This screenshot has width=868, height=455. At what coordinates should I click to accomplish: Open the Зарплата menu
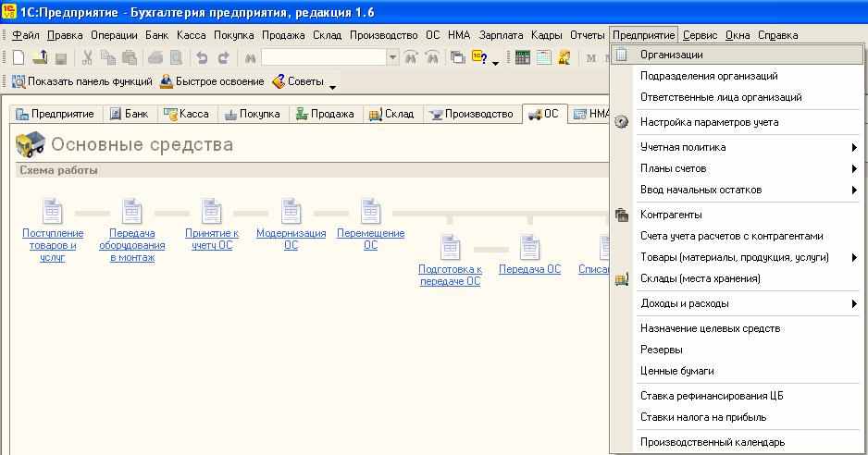coord(501,35)
